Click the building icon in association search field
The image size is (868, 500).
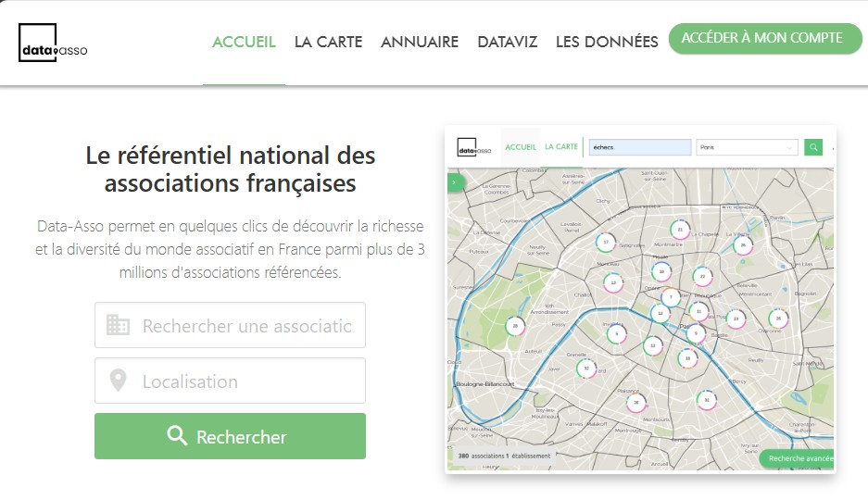pyautogui.click(x=118, y=325)
